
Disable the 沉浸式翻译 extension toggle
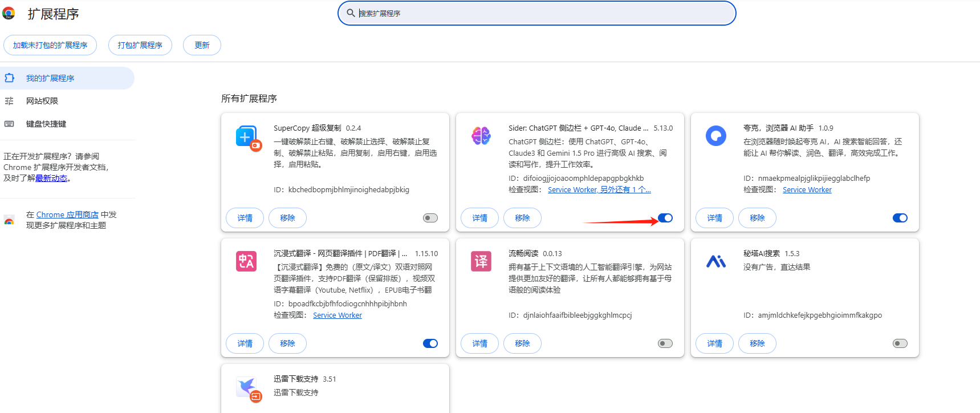[430, 343]
